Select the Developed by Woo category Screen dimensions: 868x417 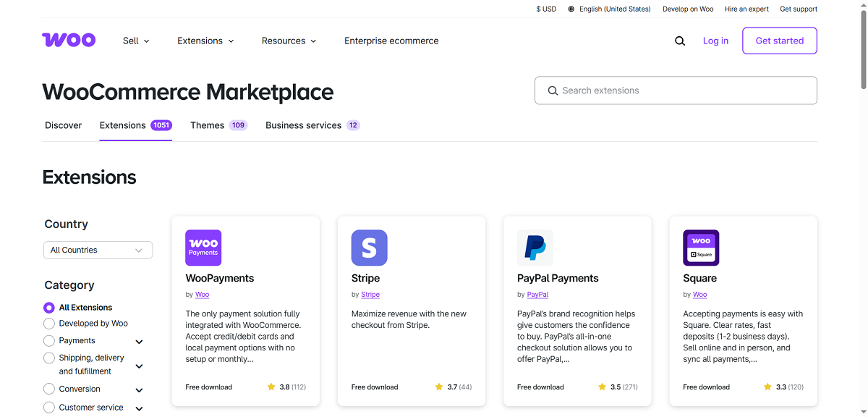coord(49,324)
